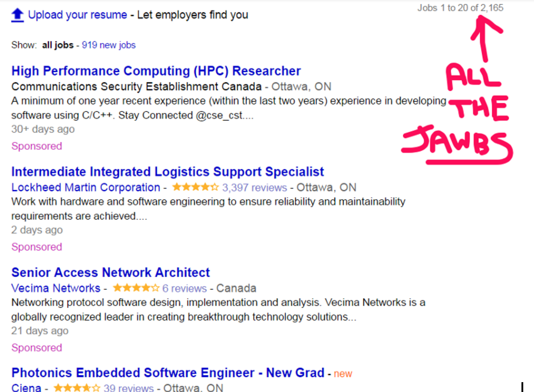The image size is (534, 392).
Task: Click the Sponsored label under Lockheed Martin listing
Action: point(37,247)
